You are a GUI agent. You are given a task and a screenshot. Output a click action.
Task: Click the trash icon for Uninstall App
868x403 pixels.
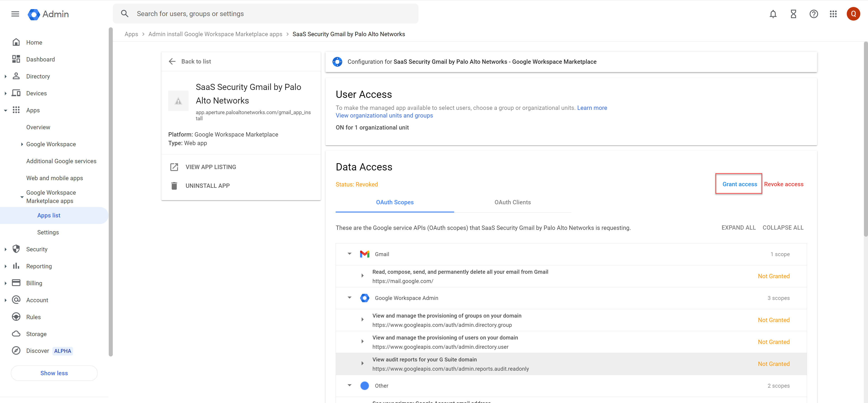click(174, 186)
